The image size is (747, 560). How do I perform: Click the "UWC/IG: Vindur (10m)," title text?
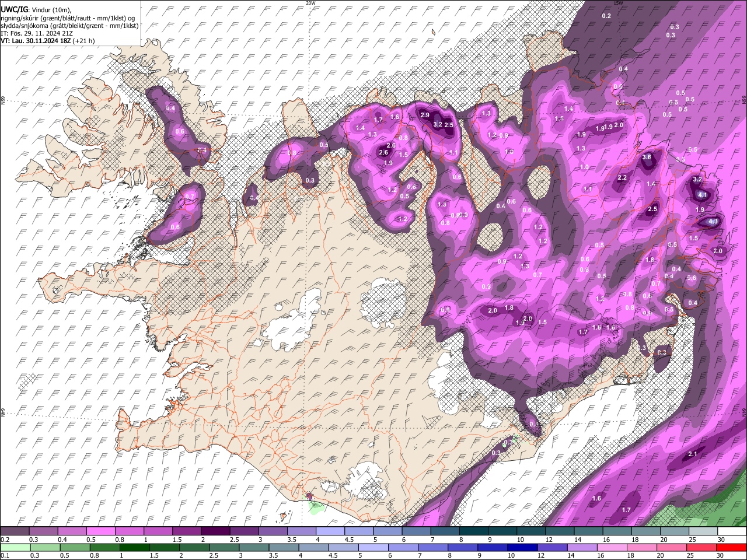[36, 10]
